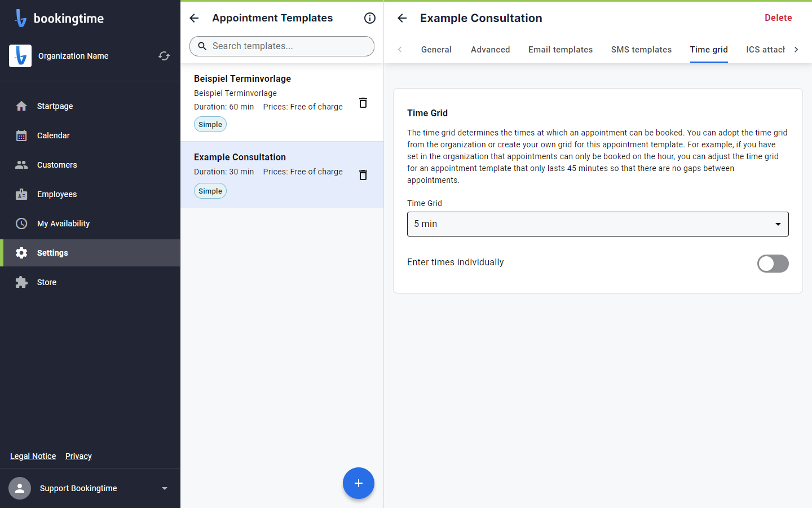Screen dimensions: 812x508
Task: Click the My Availability clock icon
Action: click(x=21, y=224)
